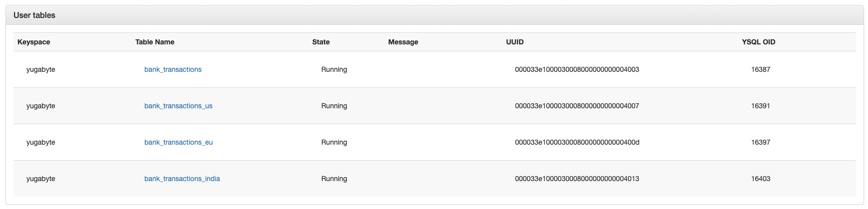This screenshot has height=209, width=868.
Task: Open the bank_transactions_india table link
Action: pyautogui.click(x=182, y=179)
